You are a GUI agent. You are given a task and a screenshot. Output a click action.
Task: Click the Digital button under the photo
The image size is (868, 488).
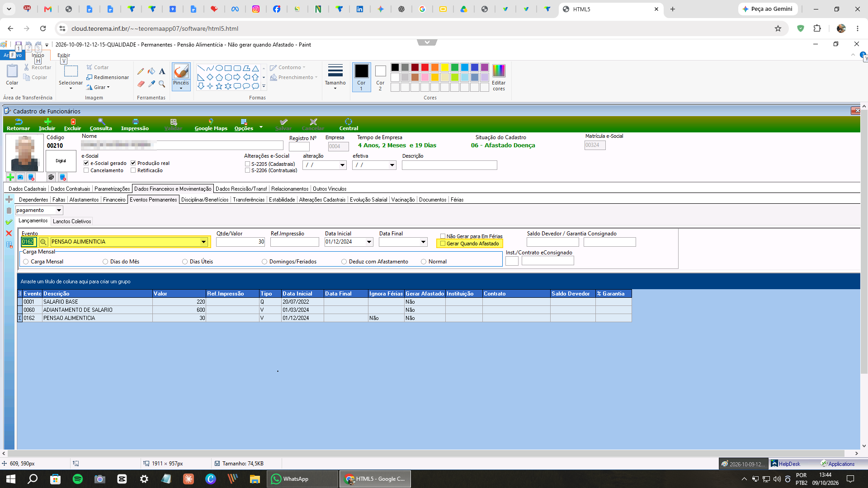61,161
